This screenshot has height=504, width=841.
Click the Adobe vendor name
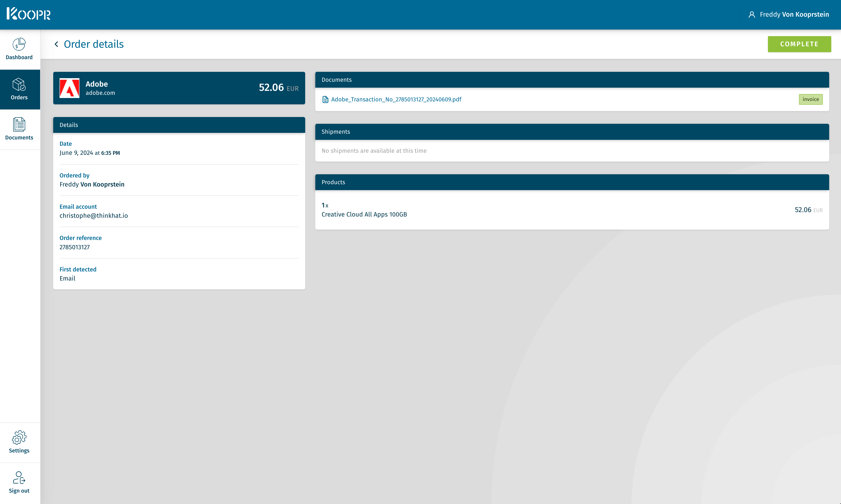pyautogui.click(x=97, y=84)
